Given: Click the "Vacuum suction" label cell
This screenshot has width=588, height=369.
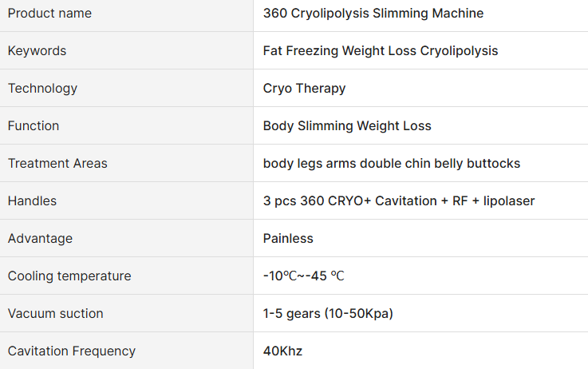Looking at the screenshot, I should pos(56,314).
